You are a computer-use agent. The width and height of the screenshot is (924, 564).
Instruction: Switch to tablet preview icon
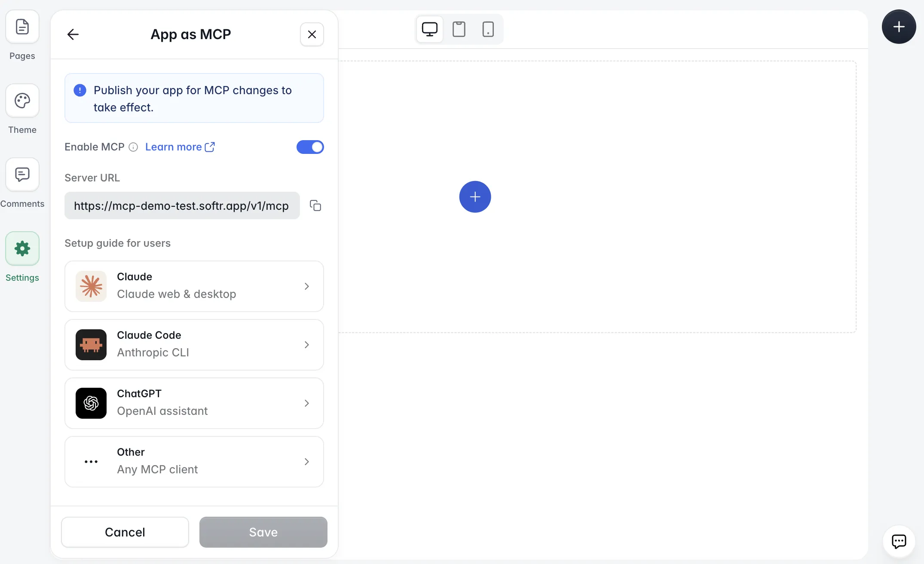tap(459, 29)
